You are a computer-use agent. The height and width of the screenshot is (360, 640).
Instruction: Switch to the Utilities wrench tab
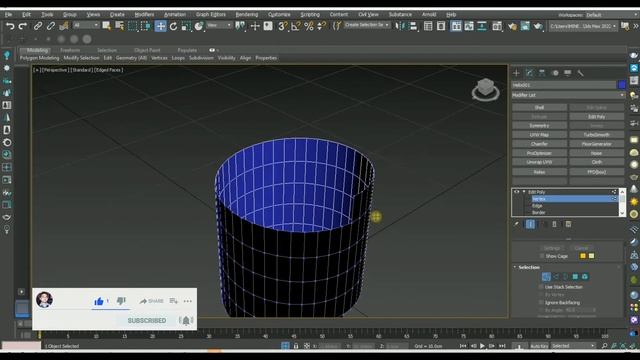tap(580, 73)
